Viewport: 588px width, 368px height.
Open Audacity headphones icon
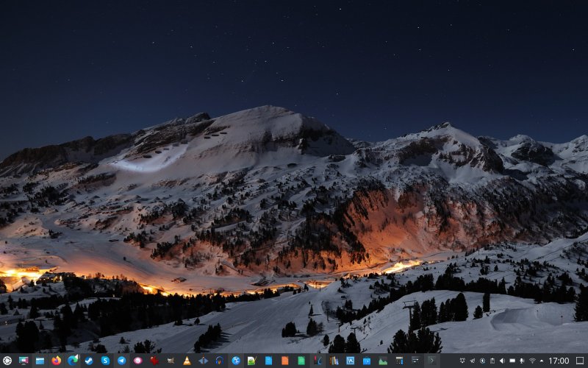219,361
